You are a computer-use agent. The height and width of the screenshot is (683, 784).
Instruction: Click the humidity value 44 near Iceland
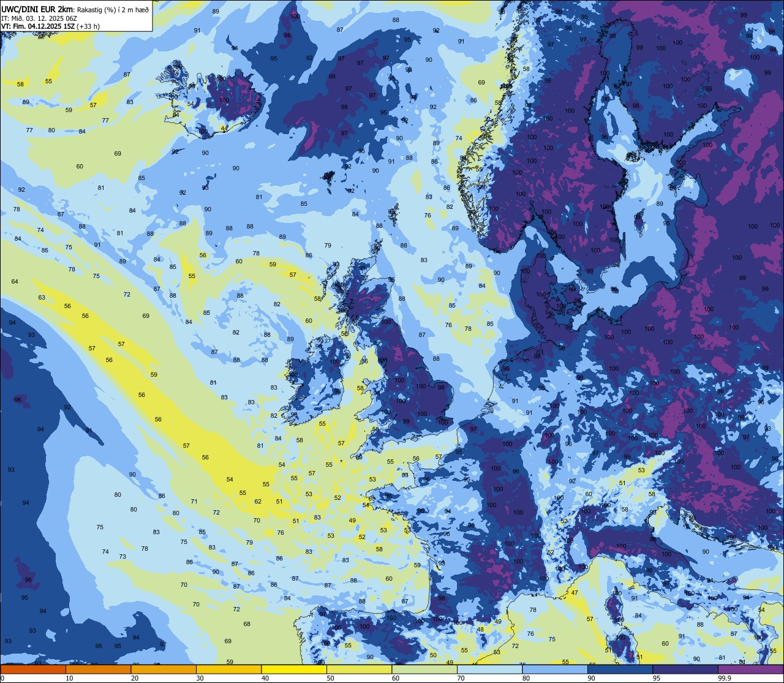click(224, 128)
